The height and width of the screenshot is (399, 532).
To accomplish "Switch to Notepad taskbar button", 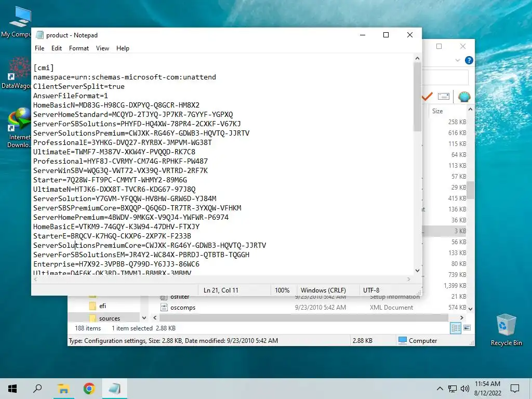I will pos(115,389).
